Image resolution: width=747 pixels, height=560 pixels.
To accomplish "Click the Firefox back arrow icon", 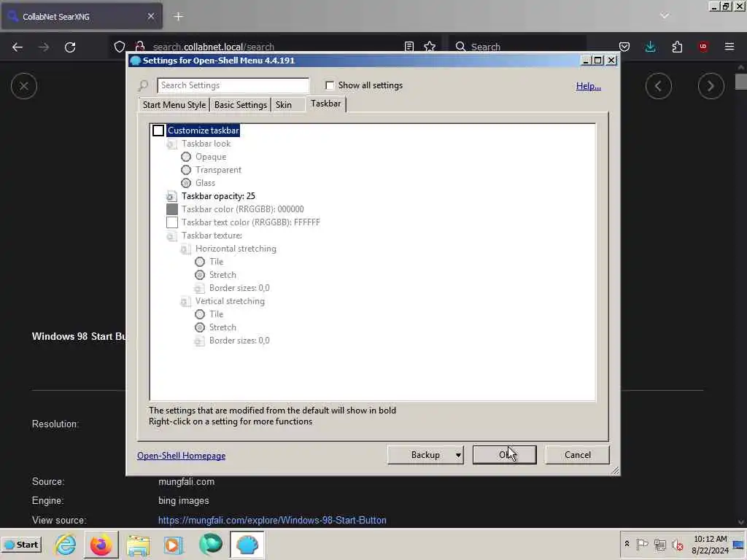I will (x=18, y=47).
